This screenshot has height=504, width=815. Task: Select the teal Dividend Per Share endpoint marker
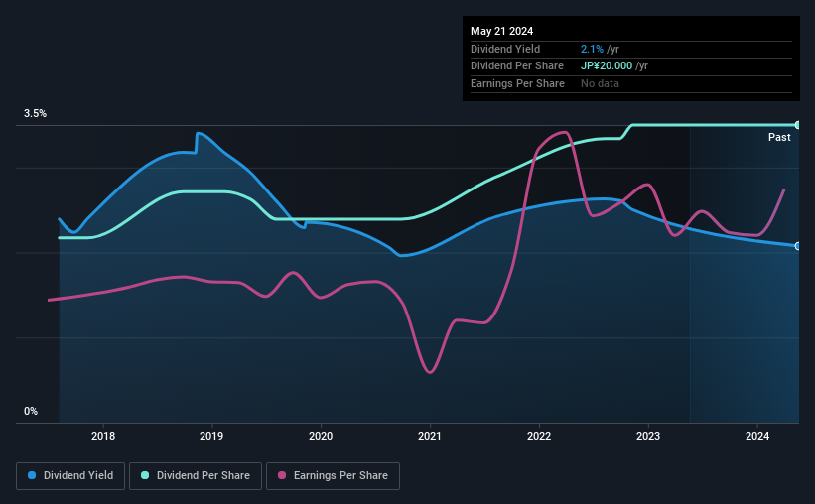[x=797, y=125]
